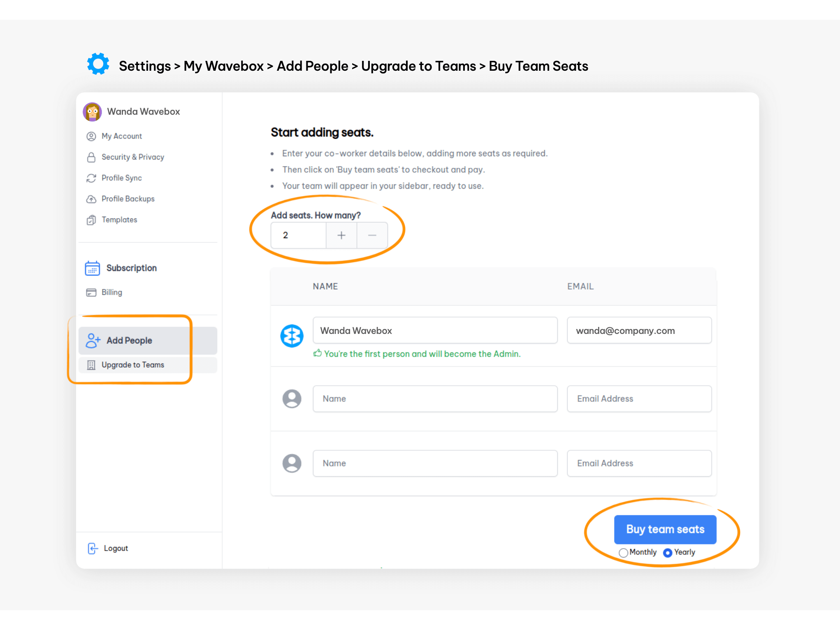This screenshot has height=630, width=840.
Task: Open Security & Privacy settings
Action: [133, 157]
